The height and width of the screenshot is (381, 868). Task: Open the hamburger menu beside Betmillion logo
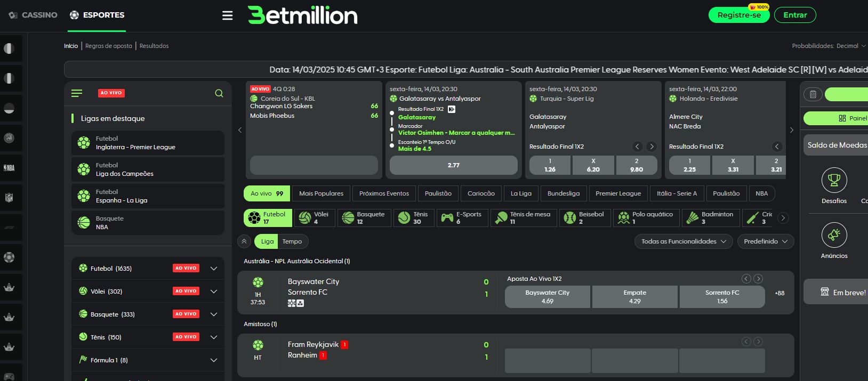tap(228, 15)
